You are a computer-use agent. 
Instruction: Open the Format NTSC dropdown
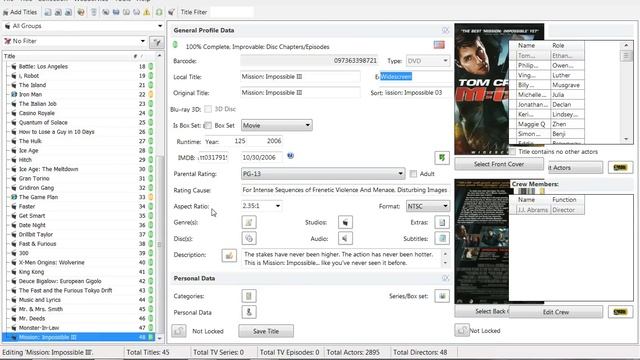point(427,206)
